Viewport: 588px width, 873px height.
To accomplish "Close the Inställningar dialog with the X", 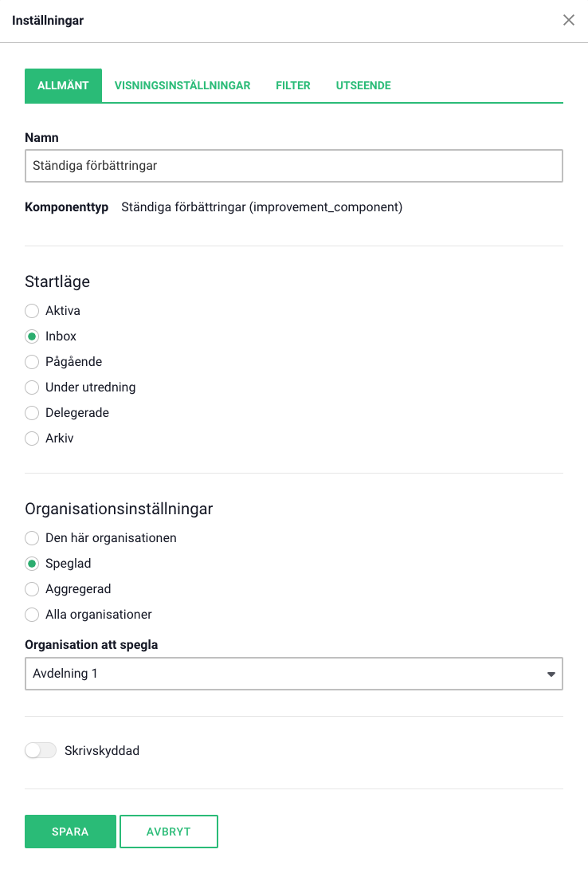I will [x=569, y=21].
